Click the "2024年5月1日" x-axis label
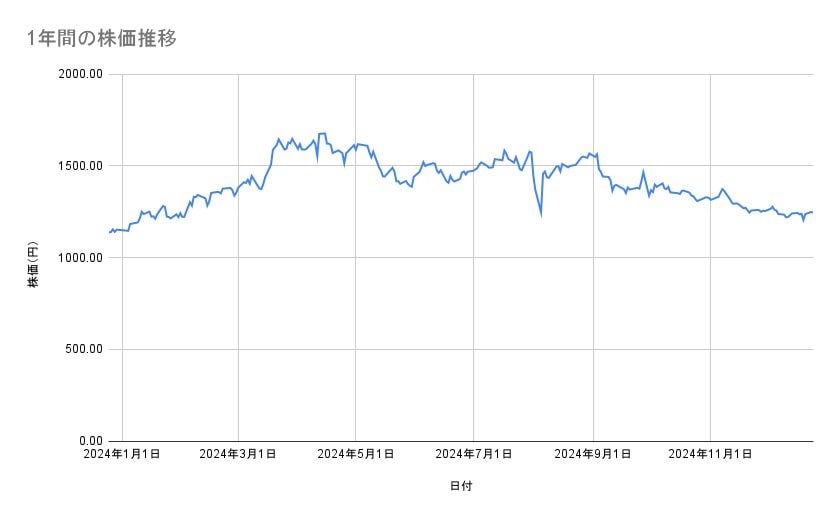Screen dimensions: 839x519 [356, 454]
